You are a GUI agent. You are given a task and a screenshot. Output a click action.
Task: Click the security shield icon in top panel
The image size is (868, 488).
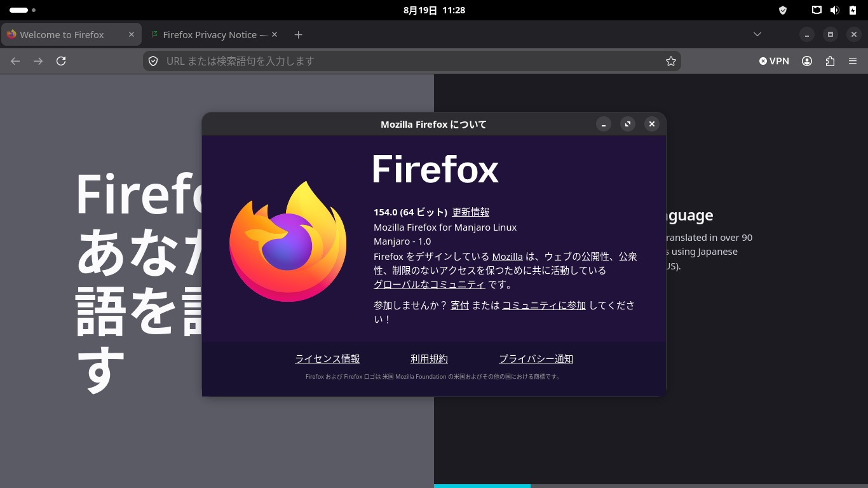[x=783, y=10]
